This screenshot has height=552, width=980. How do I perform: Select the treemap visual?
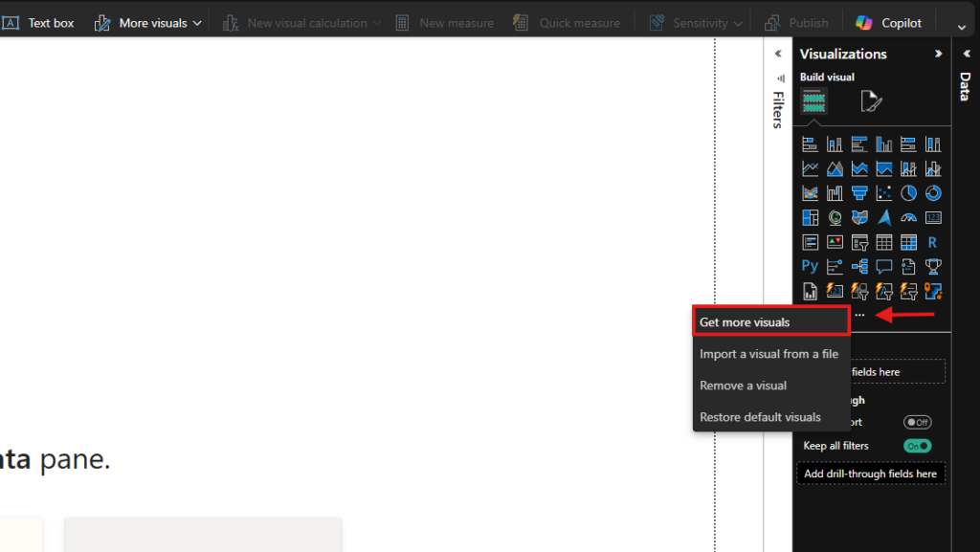click(810, 218)
